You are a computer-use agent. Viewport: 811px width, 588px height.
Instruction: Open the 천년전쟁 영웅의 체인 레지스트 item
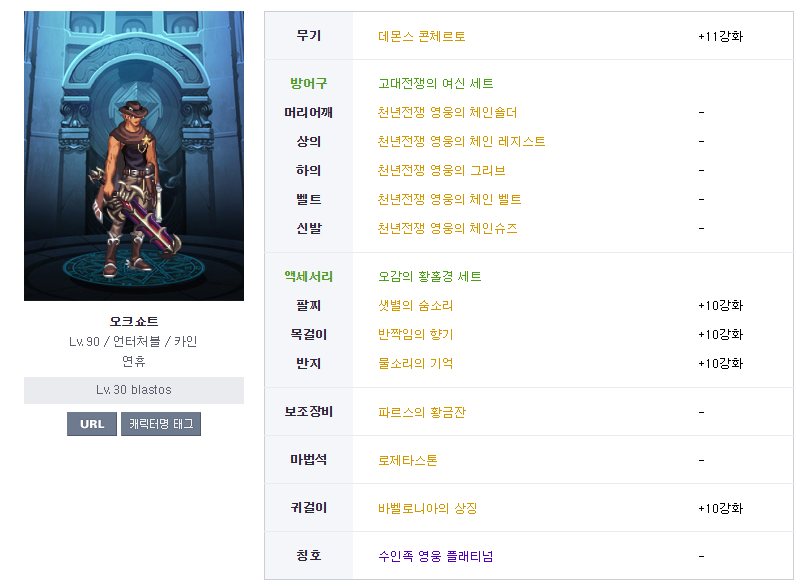[x=461, y=141]
